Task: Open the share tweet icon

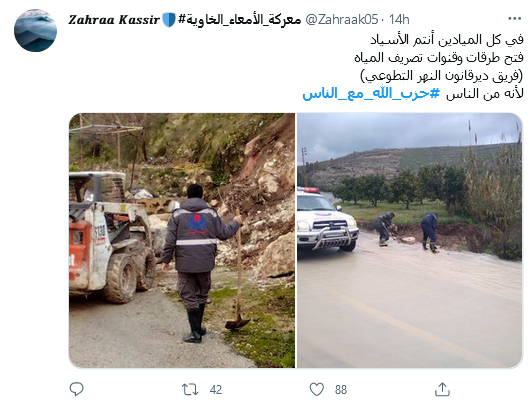Action: pos(442,389)
